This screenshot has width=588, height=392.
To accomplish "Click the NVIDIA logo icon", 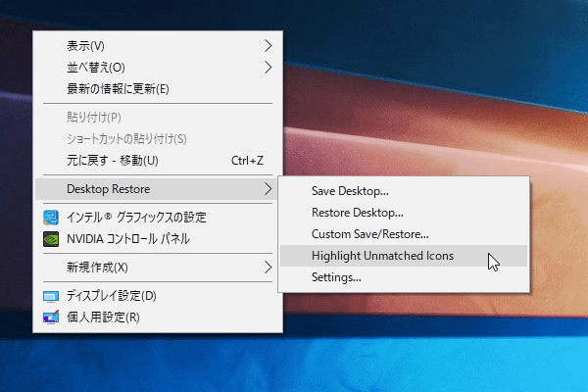I will 51,239.
